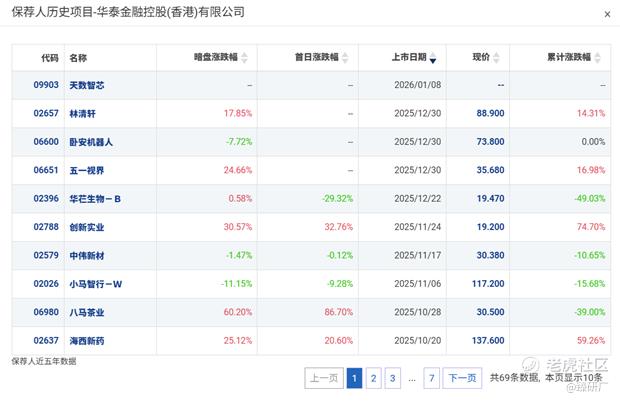Click first-day change 86.70%
The image size is (620, 401).
pos(338,312)
